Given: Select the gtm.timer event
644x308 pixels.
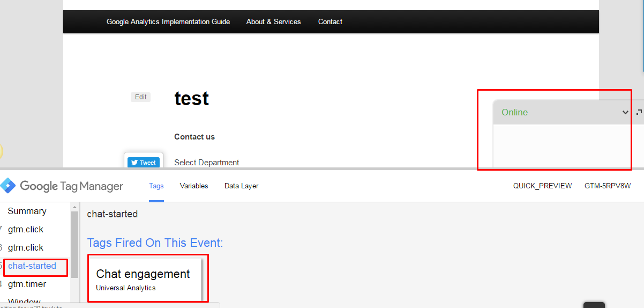Looking at the screenshot, I should [27, 284].
